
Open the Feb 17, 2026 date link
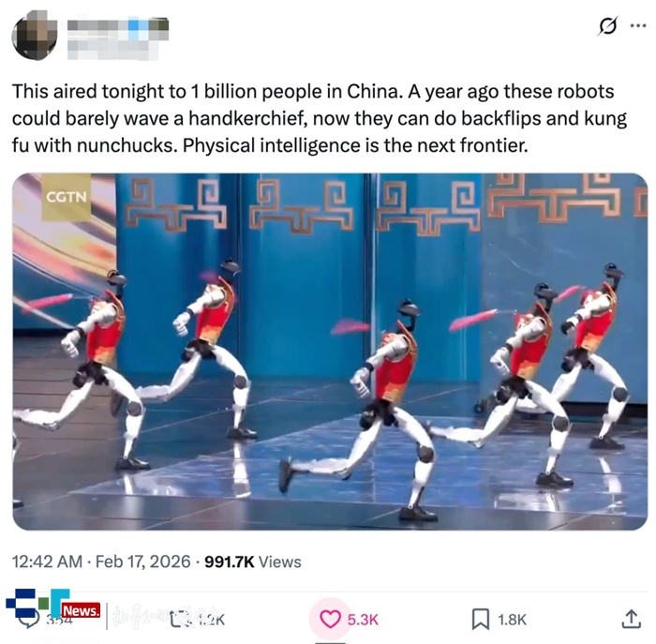tap(143, 562)
